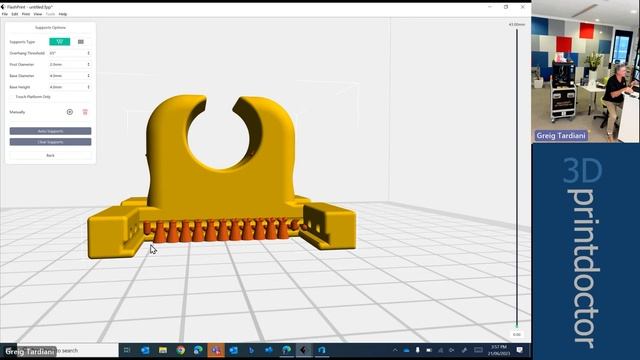This screenshot has height=360, width=640.
Task: Click the microphone icon in system tray
Action: tap(418, 350)
